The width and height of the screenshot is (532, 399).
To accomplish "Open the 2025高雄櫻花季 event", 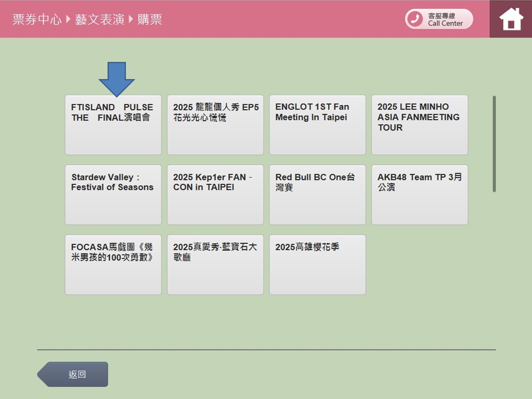I will point(317,264).
